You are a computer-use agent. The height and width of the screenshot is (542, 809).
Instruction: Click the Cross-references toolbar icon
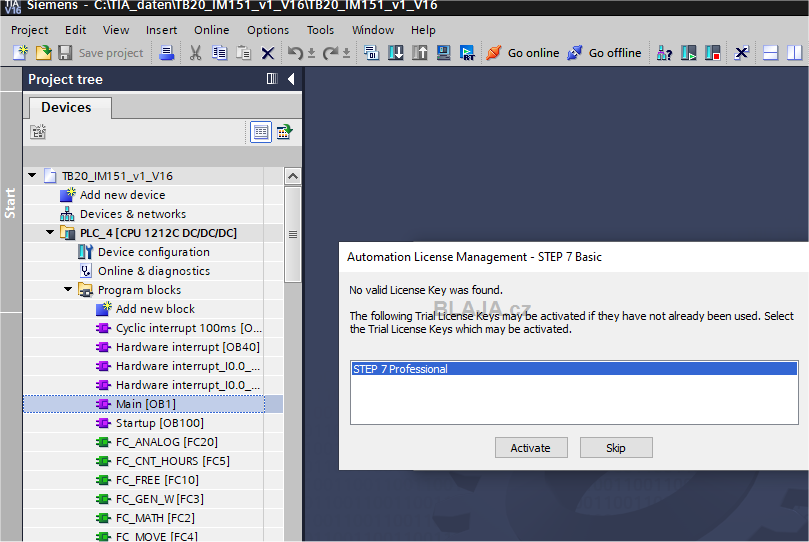[x=741, y=53]
